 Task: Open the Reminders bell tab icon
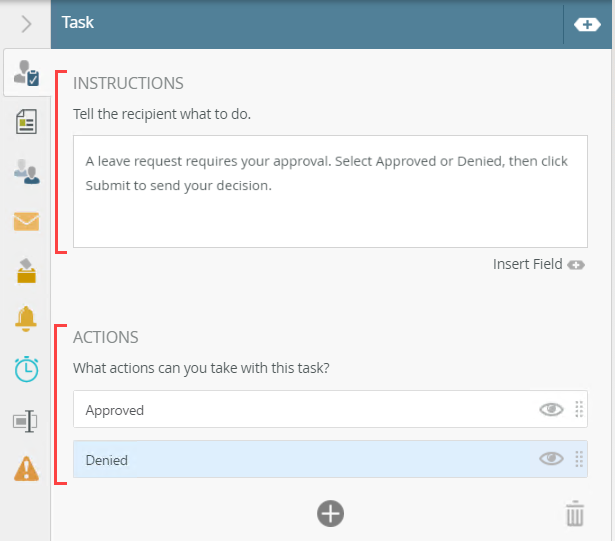26,319
